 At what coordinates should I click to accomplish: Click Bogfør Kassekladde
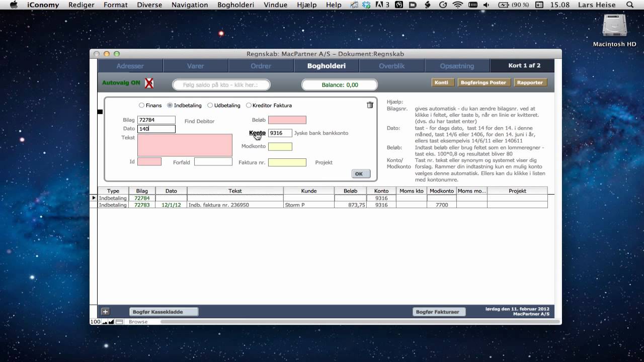[x=164, y=312]
